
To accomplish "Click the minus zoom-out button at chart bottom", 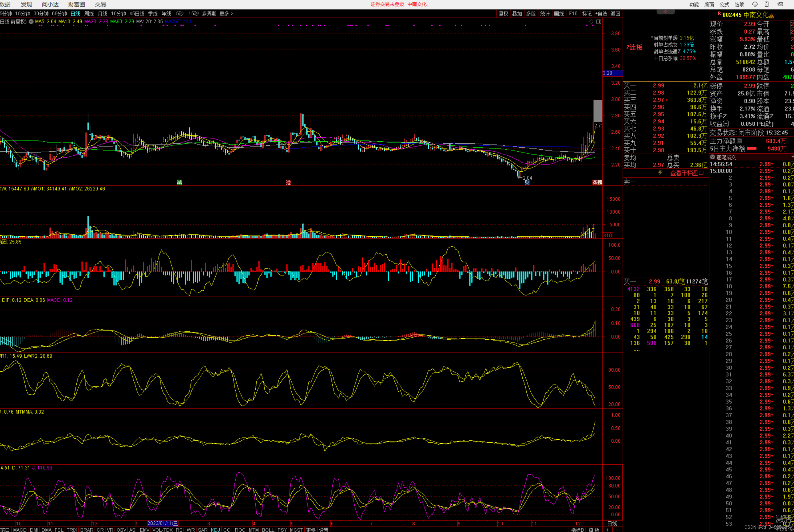I will [617, 530].
